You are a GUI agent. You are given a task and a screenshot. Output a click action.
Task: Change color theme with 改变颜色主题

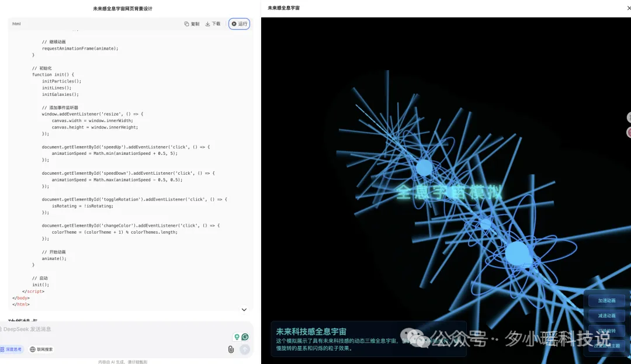(x=606, y=345)
